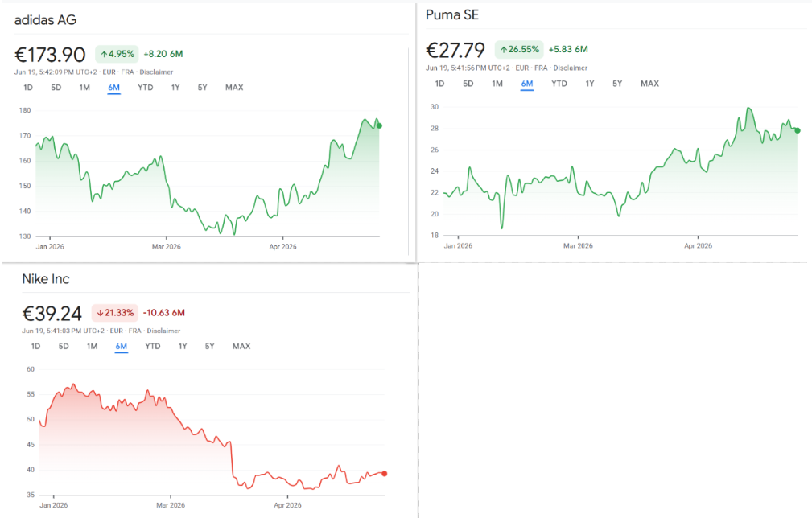This screenshot has width=812, height=518.
Task: Select YTD range on Puma SE chart
Action: [x=559, y=84]
